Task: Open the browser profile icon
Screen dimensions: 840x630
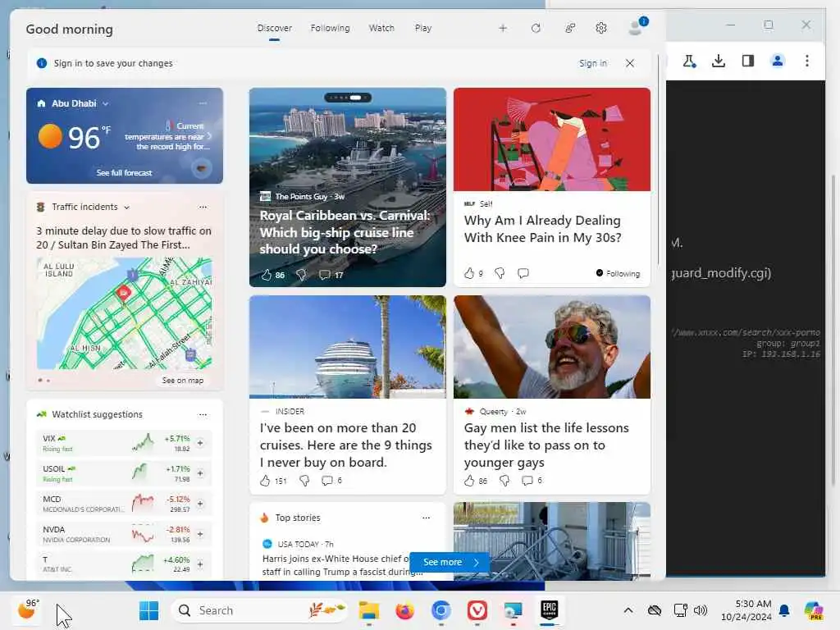Action: 778,61
